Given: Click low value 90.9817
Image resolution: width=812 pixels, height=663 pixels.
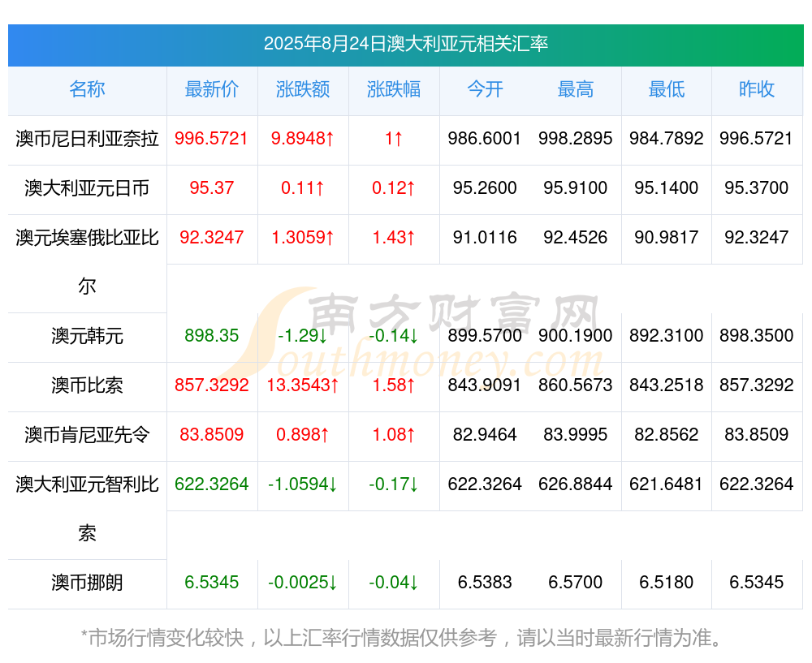Looking at the screenshot, I should [667, 238].
